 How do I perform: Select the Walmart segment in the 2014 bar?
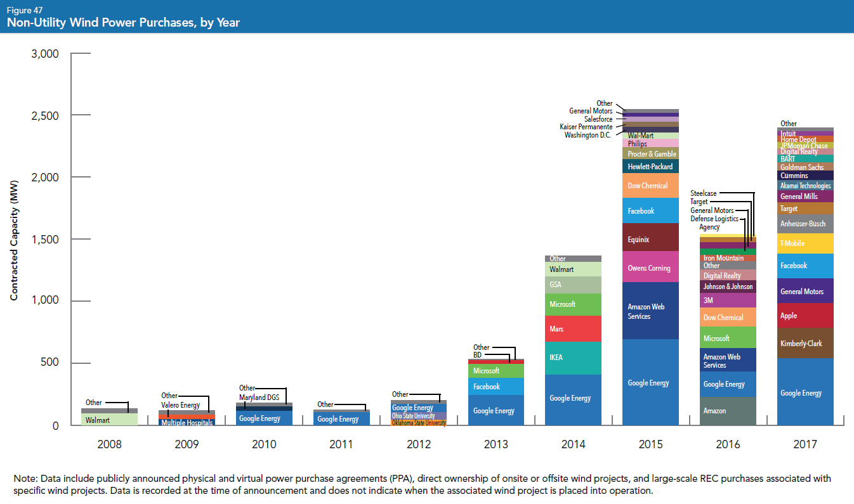click(x=574, y=269)
